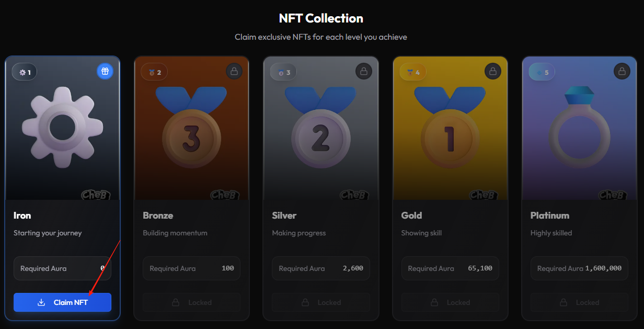Click the Locked button under Platinum
The width and height of the screenshot is (644, 329).
pyautogui.click(x=579, y=302)
